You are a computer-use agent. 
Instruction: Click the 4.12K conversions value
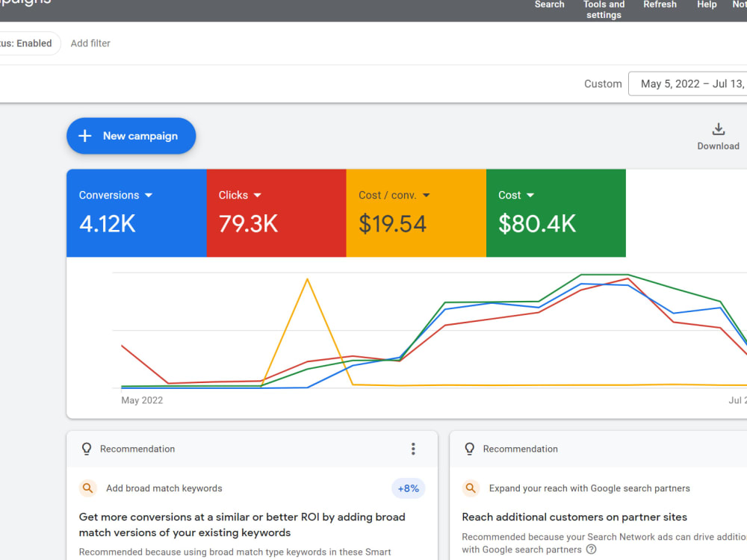pos(107,224)
